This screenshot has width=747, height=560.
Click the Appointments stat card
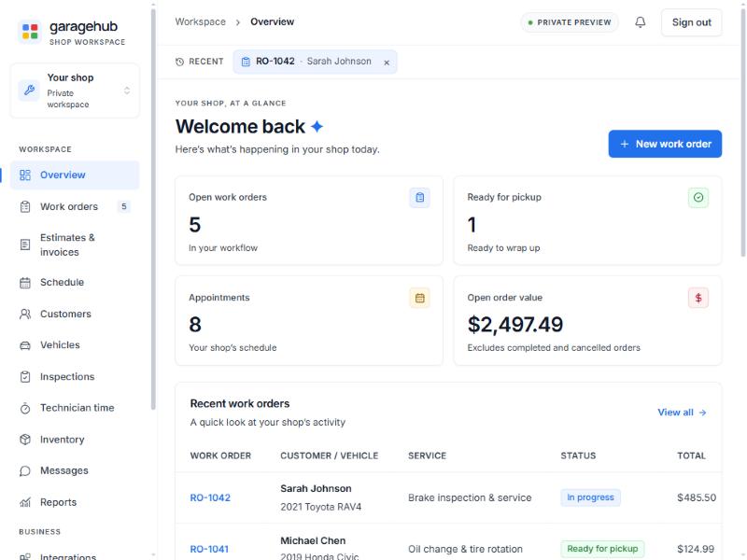[309, 321]
